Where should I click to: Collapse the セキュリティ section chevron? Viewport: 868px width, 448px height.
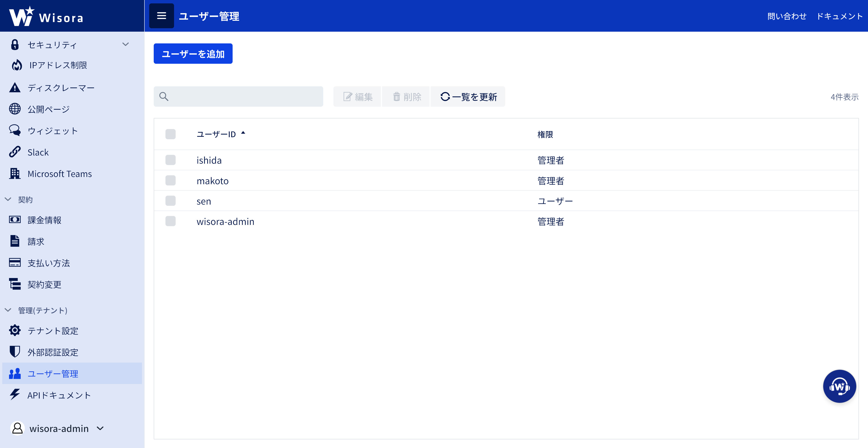tap(126, 45)
